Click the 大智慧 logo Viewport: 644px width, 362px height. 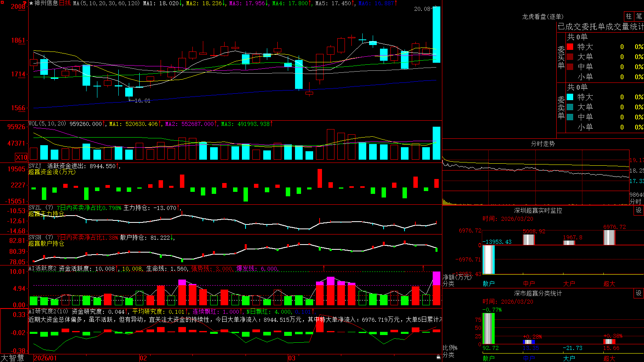tap(12, 358)
